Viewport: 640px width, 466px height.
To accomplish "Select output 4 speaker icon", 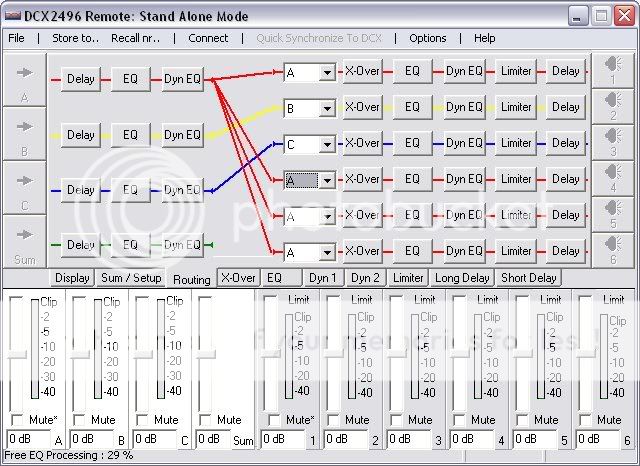I will coord(610,175).
